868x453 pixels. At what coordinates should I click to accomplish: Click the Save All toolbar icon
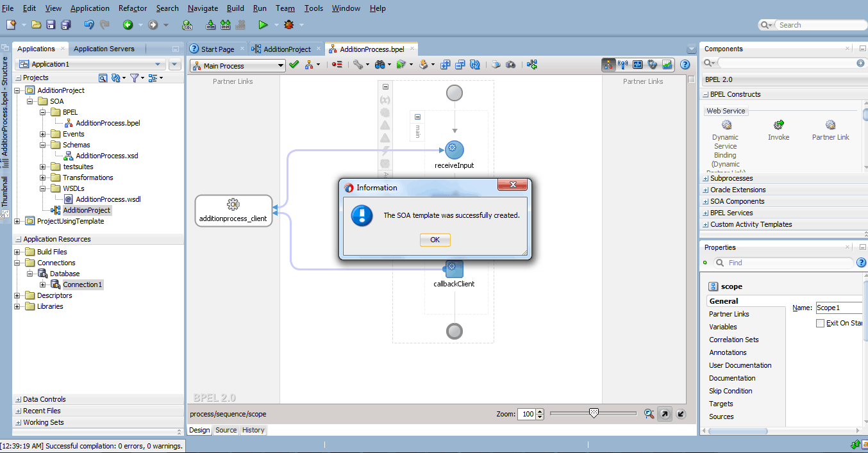click(x=65, y=24)
